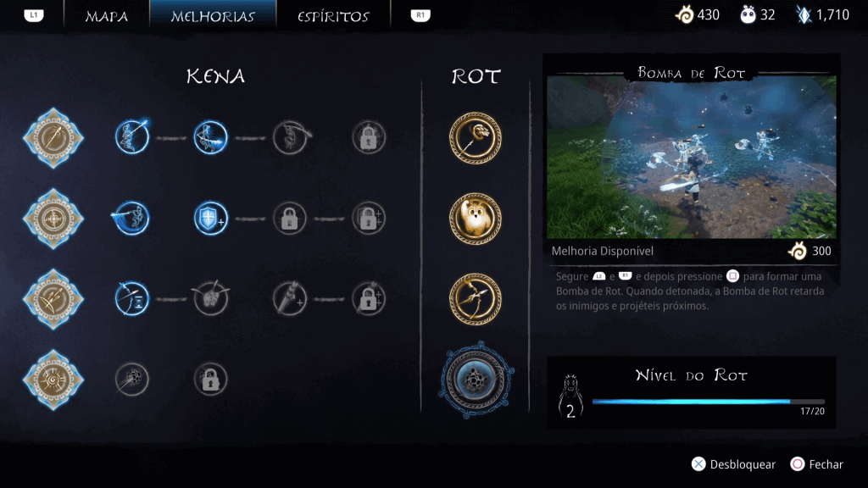Click the Bomba de Rot preview image
The image size is (868, 488).
tap(692, 157)
